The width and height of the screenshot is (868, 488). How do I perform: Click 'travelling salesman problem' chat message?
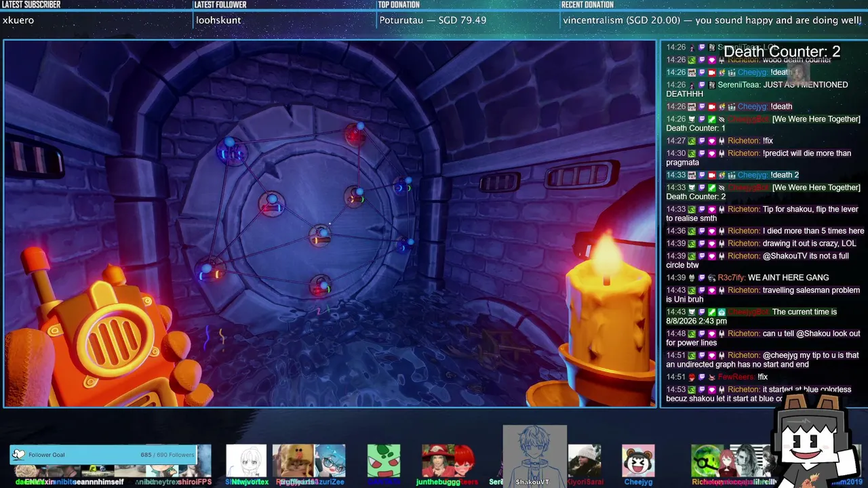[x=763, y=295]
